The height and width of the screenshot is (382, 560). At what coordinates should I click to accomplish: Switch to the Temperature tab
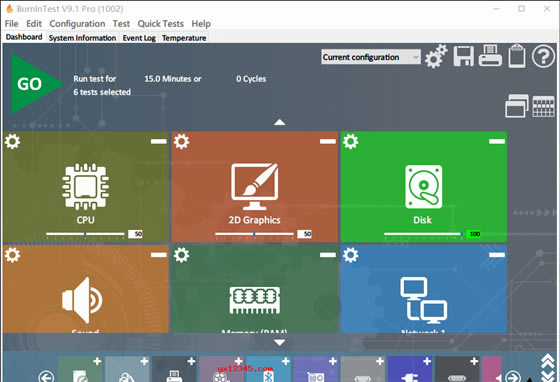[x=184, y=38]
